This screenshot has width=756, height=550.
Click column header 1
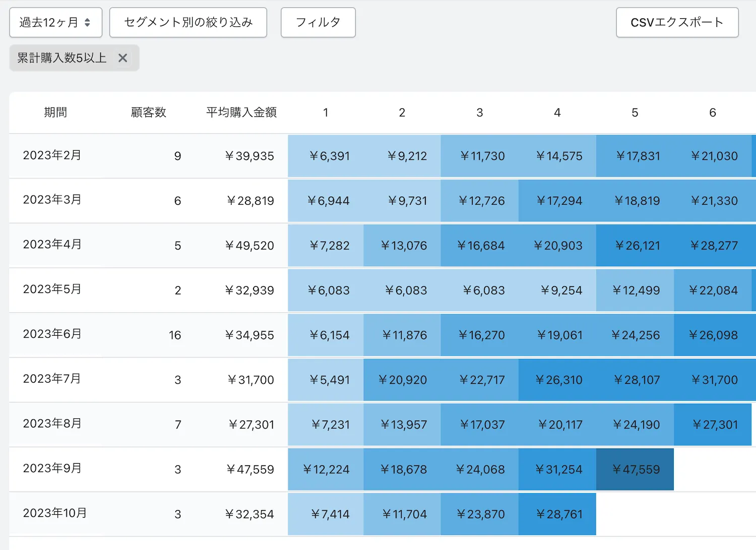326,112
